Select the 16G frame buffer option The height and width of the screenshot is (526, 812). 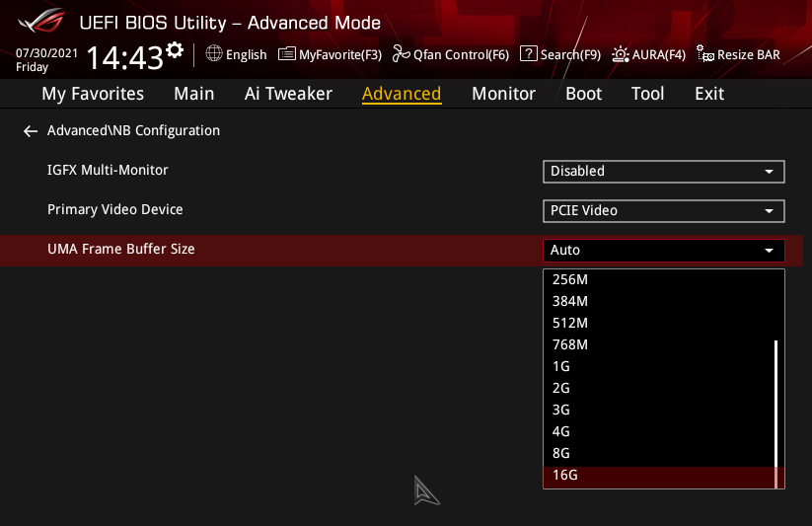565,476
